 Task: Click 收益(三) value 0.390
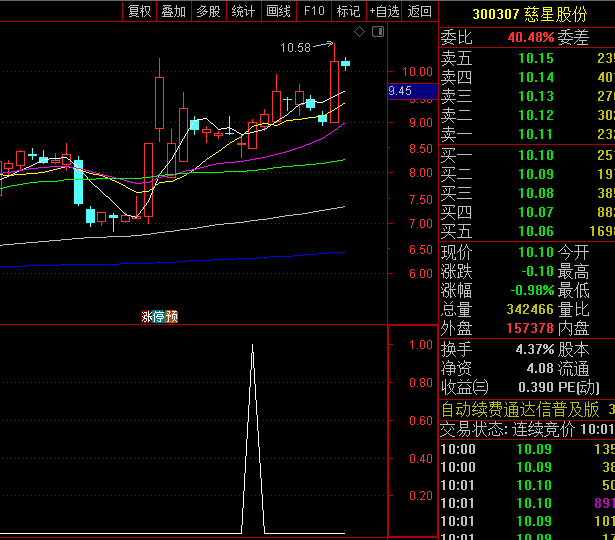point(536,387)
